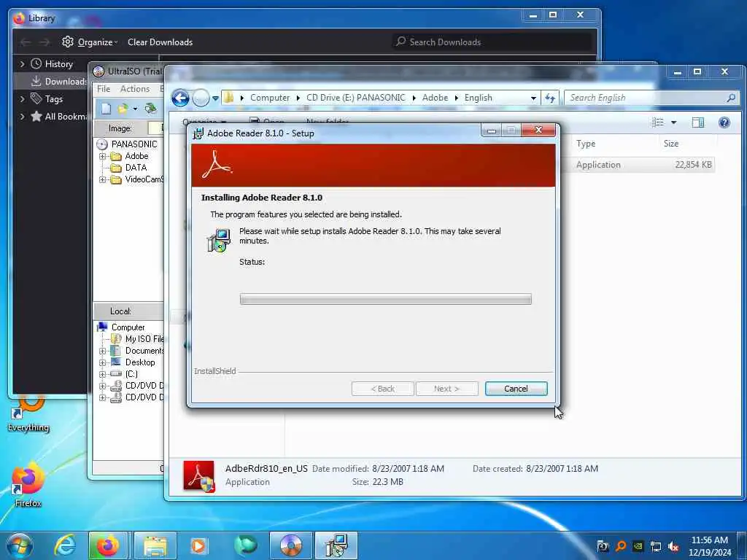
Task: Open Explorer help icon
Action: 724,122
